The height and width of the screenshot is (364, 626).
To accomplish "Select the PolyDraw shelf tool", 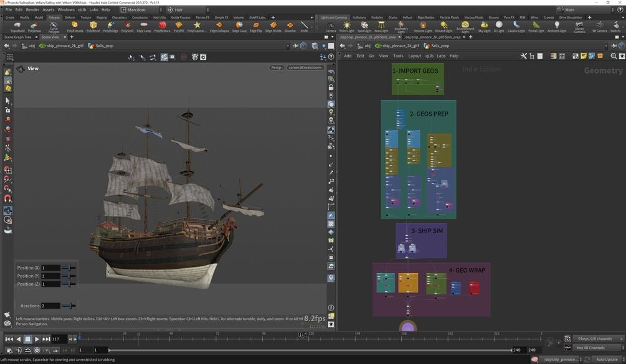I will (x=34, y=27).
